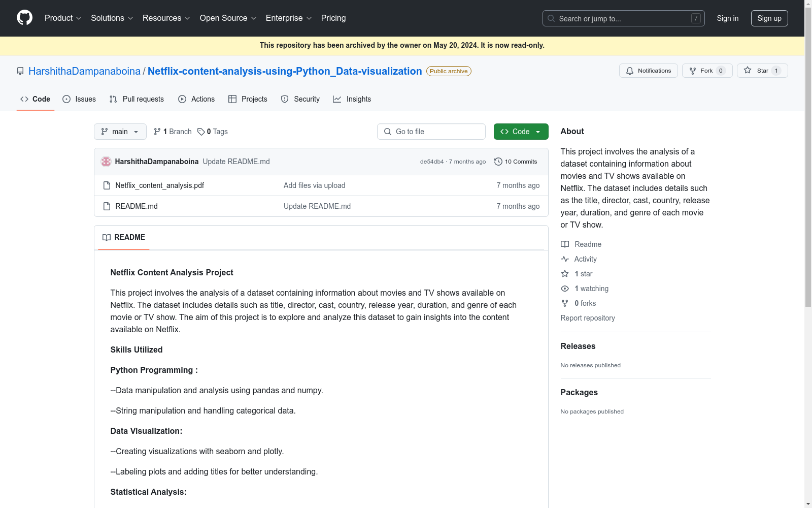View the 10 Commits history

tap(516, 162)
